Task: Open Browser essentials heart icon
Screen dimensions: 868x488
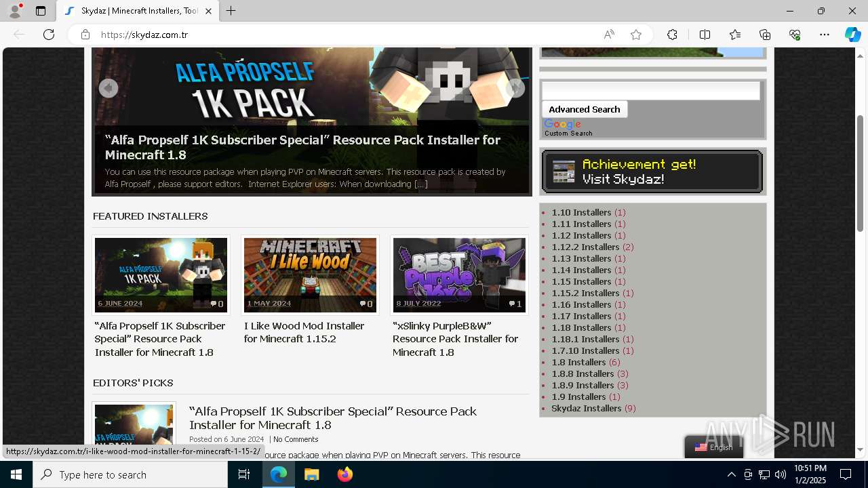Action: coord(795,35)
